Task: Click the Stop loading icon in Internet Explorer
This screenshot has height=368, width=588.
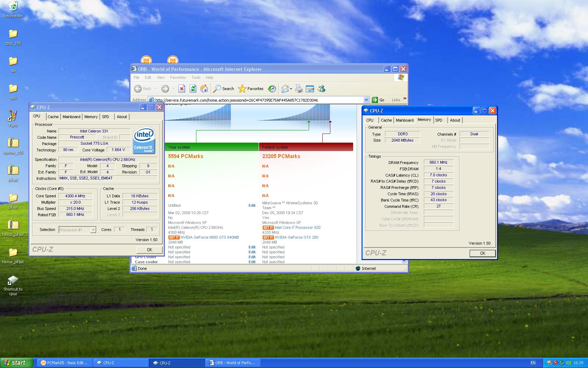Action: point(182,89)
